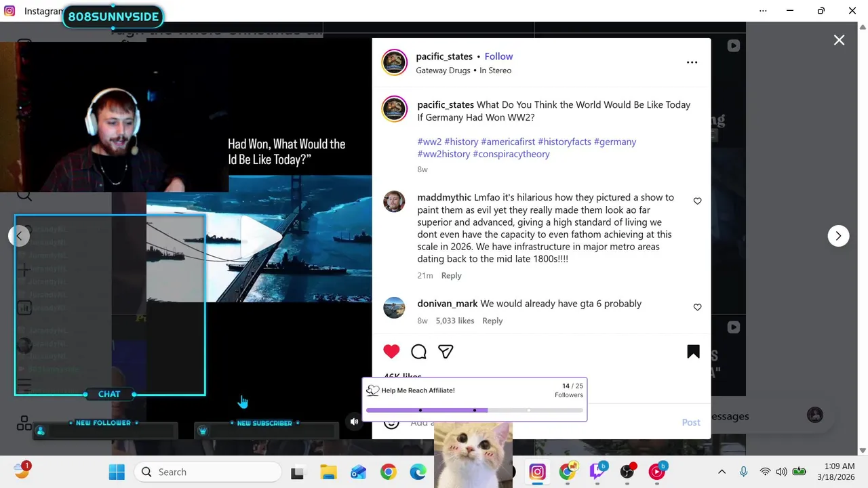Click the 21m comment timestamp
The height and width of the screenshot is (488, 868).
pyautogui.click(x=425, y=275)
